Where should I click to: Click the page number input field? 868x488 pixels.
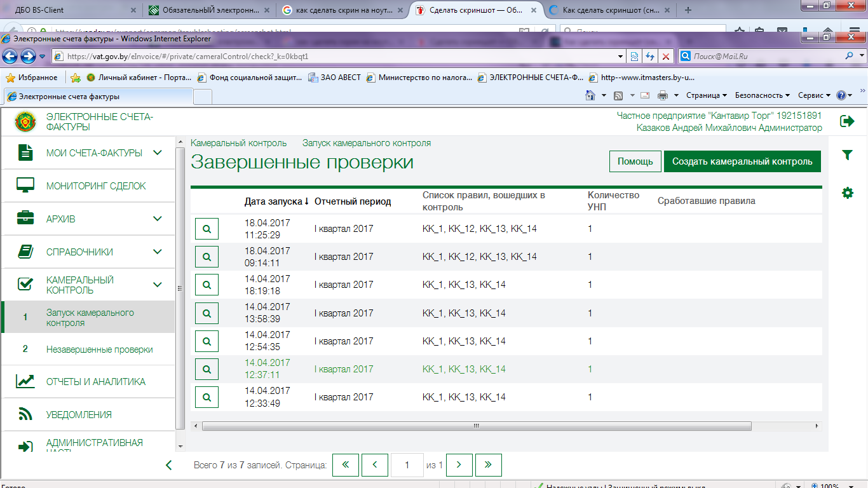pyautogui.click(x=407, y=465)
